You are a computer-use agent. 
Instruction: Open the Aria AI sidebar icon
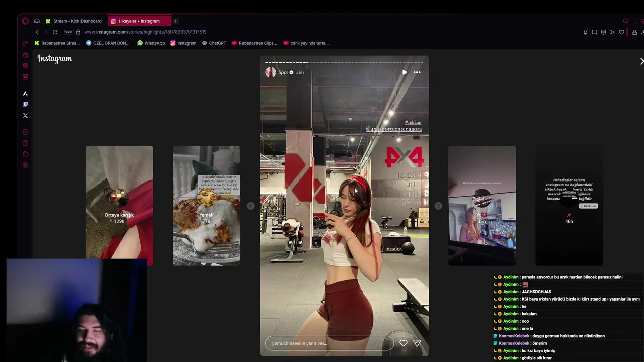[25, 94]
